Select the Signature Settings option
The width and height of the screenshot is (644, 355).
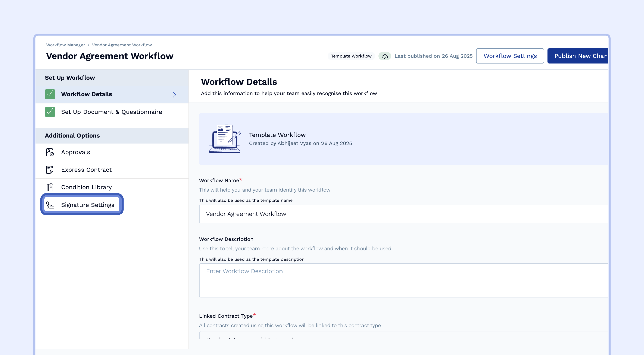(88, 205)
